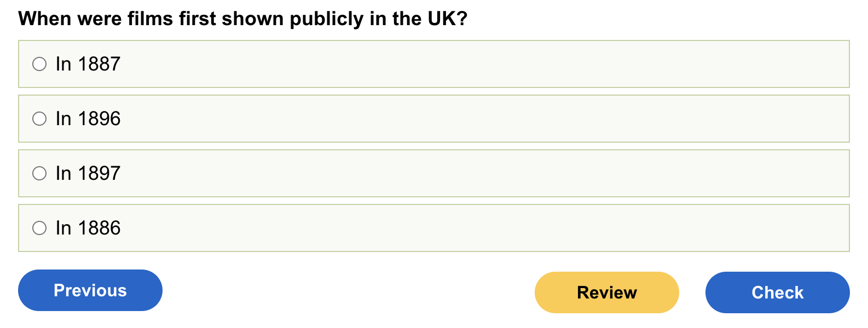Click the answer box containing 1896

[433, 119]
